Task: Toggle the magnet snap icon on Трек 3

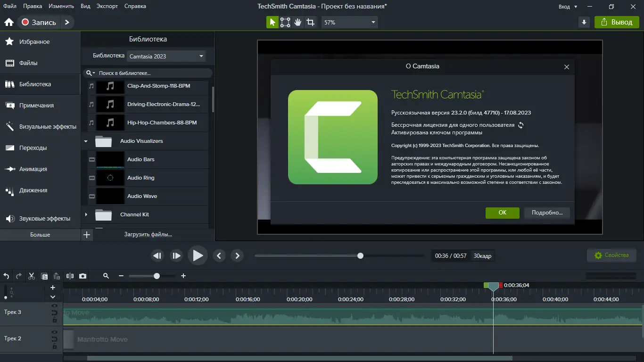Action: click(x=54, y=313)
